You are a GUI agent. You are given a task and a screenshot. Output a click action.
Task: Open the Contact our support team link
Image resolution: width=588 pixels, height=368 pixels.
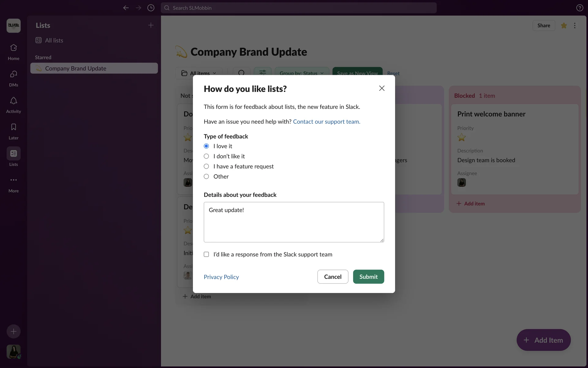tap(326, 122)
